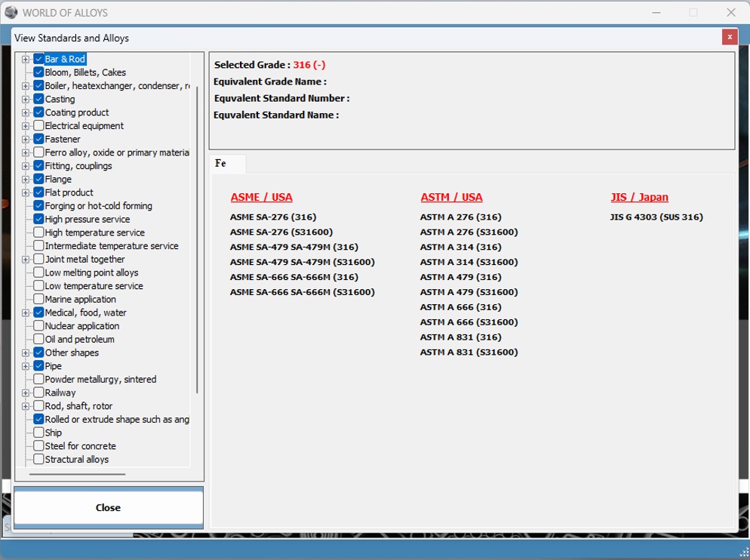Select ASTM A 276 (316) standard

tap(460, 217)
